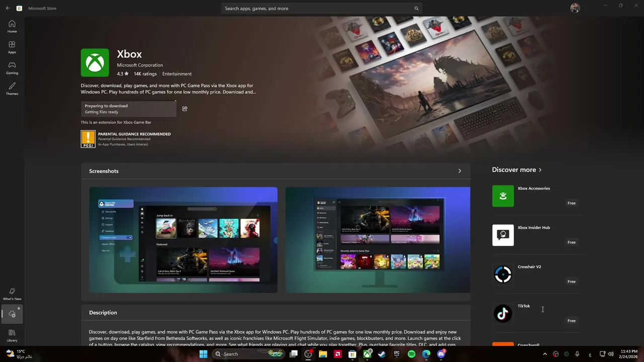
Task: Open the Crosshair V2 app icon
Action: click(x=503, y=275)
